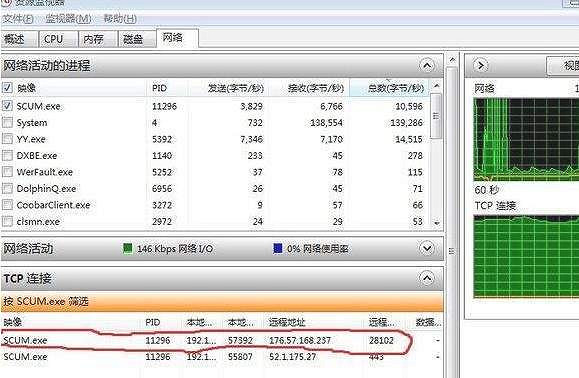Screen dimensions: 579x378
Task: Check the DolphinQ.exe process checkbox
Action: point(7,188)
